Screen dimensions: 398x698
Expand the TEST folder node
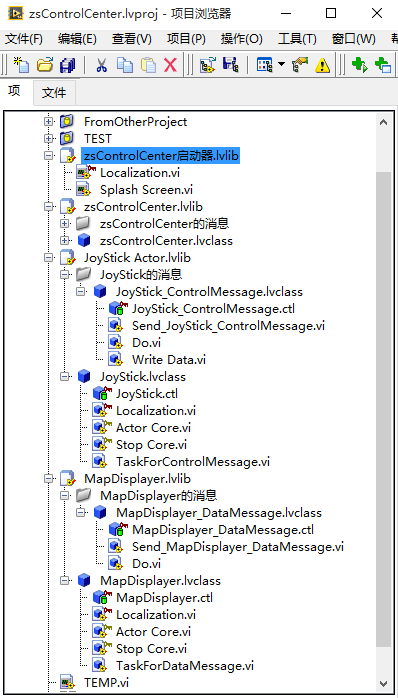point(49,138)
